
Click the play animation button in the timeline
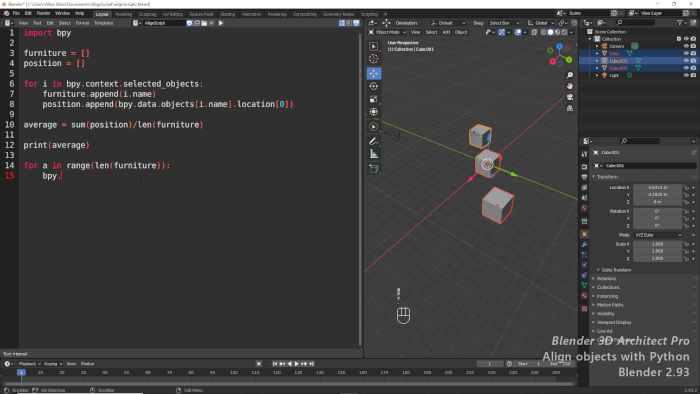click(297, 364)
